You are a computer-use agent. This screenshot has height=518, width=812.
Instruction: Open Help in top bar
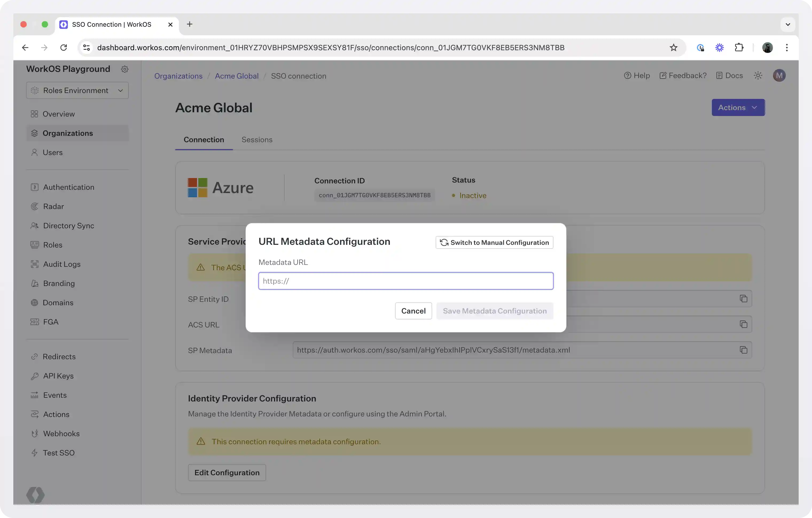point(637,76)
